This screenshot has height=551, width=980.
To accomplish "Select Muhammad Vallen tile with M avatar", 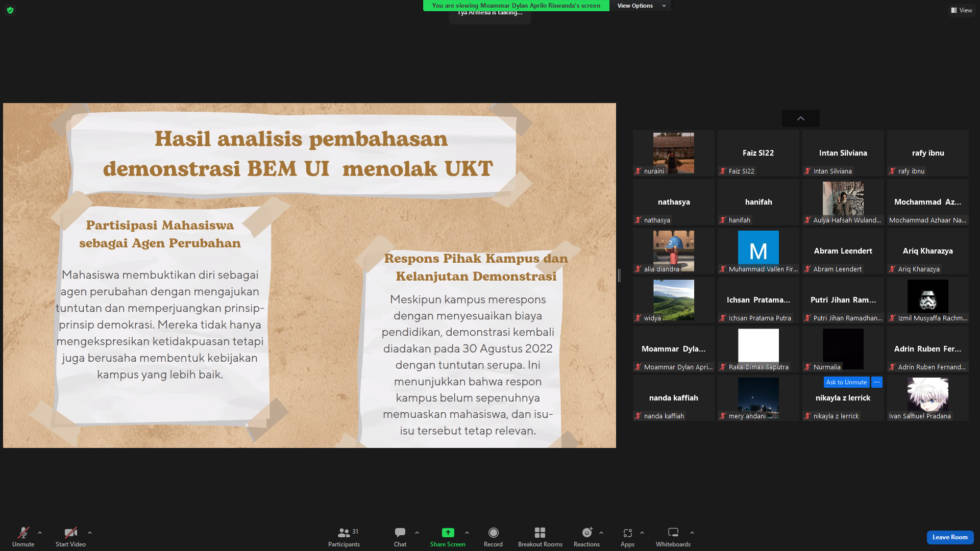I will 758,251.
